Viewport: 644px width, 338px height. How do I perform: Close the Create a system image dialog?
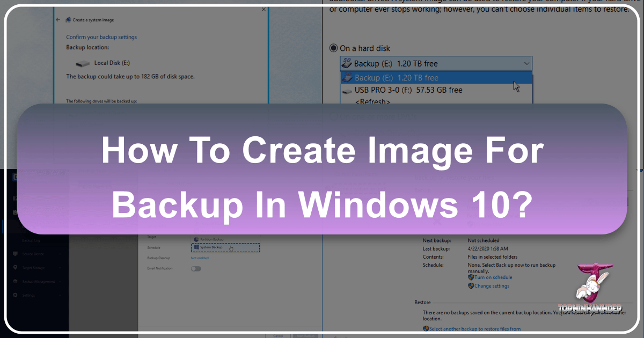pos(263,10)
